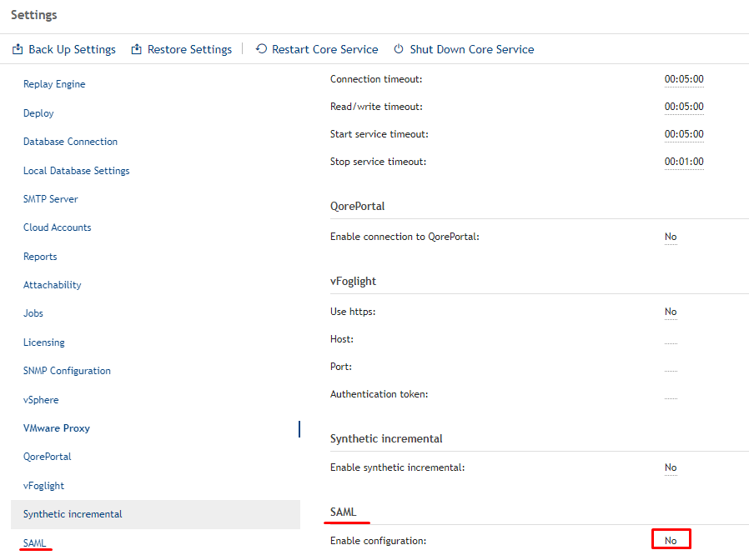The height and width of the screenshot is (560, 749).
Task: Edit the Connection timeout value
Action: pyautogui.click(x=684, y=79)
